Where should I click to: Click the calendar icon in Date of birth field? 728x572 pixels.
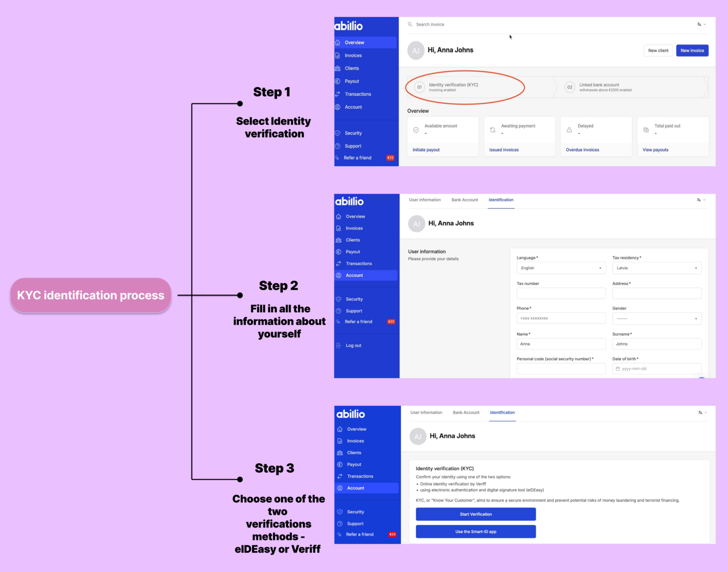[x=618, y=369]
